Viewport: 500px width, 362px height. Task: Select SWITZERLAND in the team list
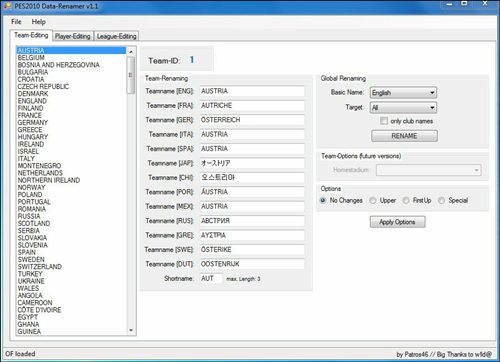tap(71, 267)
